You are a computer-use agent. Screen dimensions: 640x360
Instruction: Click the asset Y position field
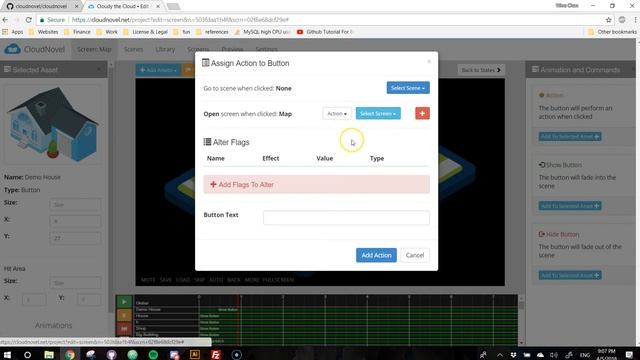click(x=76, y=238)
